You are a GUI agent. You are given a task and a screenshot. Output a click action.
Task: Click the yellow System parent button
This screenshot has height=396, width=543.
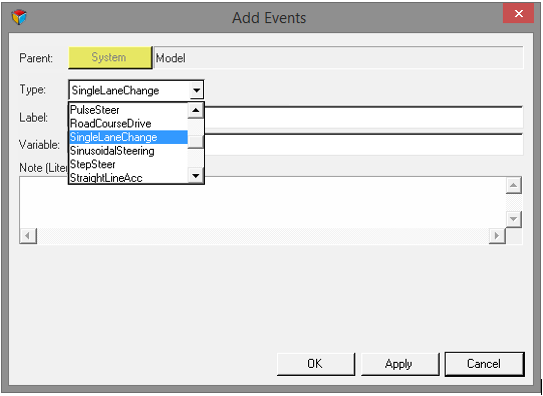pos(110,57)
